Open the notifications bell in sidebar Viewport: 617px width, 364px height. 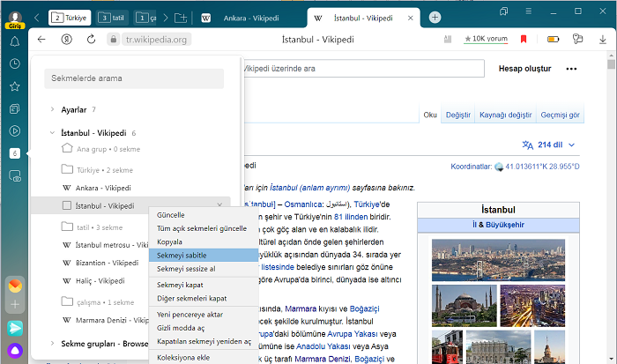click(15, 41)
